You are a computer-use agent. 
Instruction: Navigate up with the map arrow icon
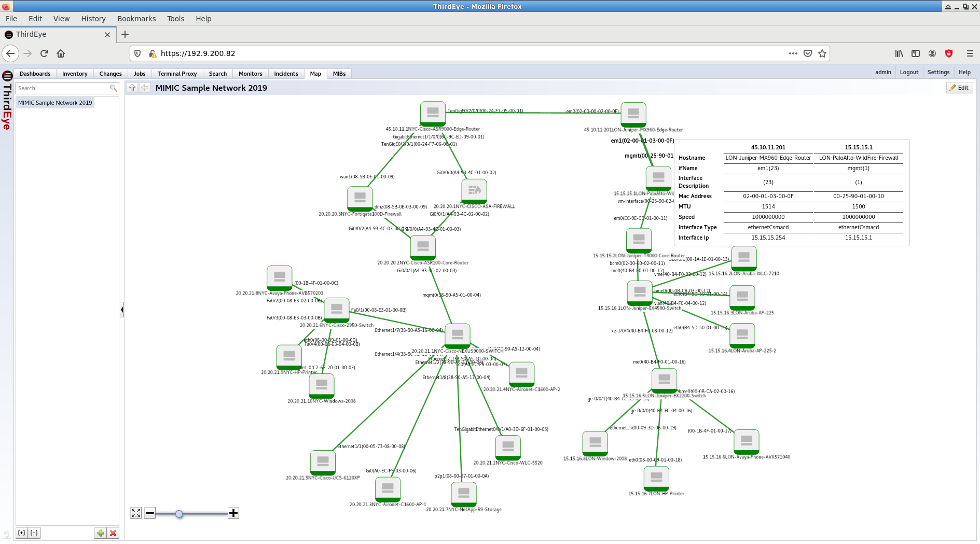(x=132, y=88)
